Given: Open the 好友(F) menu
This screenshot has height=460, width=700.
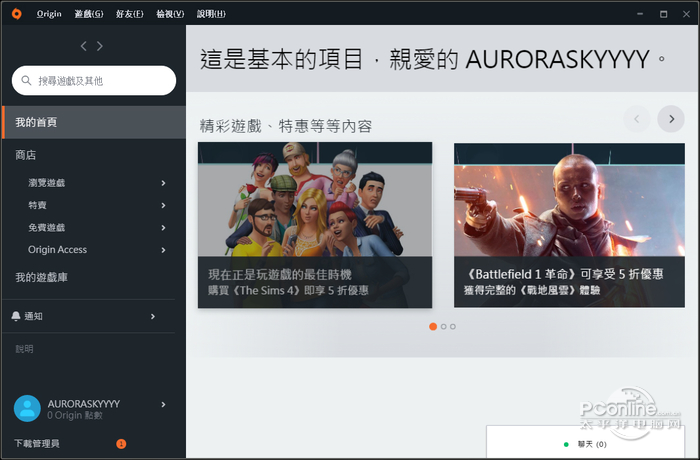Looking at the screenshot, I should click(129, 14).
